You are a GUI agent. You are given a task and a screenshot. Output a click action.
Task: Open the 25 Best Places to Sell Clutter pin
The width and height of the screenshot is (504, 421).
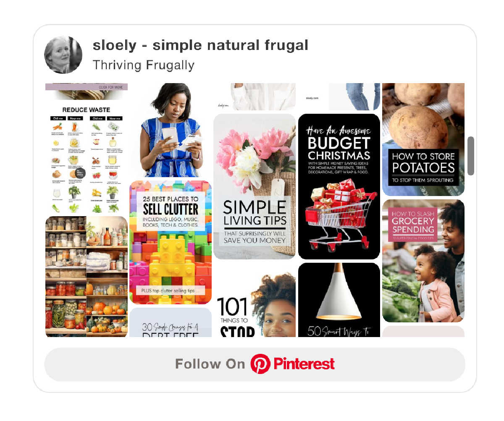[171, 242]
